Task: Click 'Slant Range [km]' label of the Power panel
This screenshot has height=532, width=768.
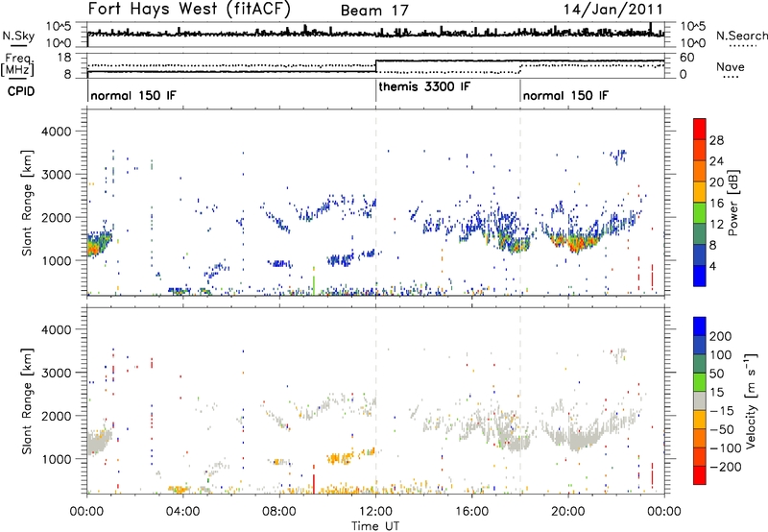Action: pos(27,203)
